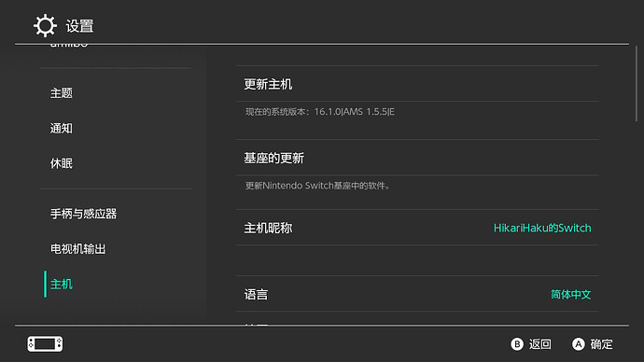This screenshot has height=362, width=644.
Task: Click 返回 label at bottom
Action: (x=540, y=344)
